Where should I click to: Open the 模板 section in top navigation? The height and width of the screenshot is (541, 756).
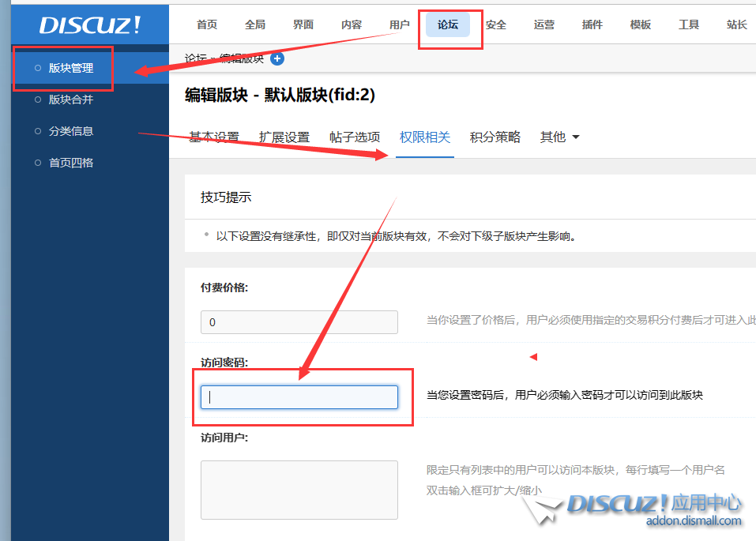pos(640,24)
